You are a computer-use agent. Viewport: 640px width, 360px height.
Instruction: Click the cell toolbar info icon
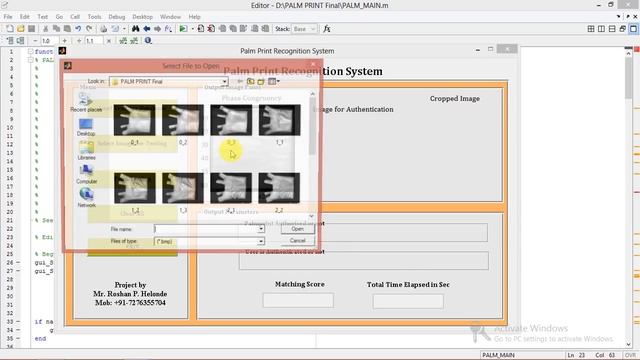coord(148,40)
